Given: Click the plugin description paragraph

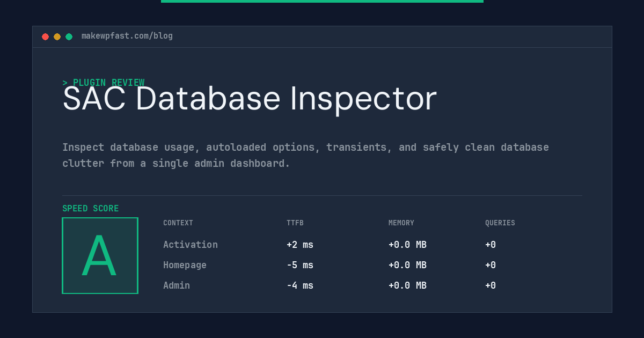Looking at the screenshot, I should (305, 155).
